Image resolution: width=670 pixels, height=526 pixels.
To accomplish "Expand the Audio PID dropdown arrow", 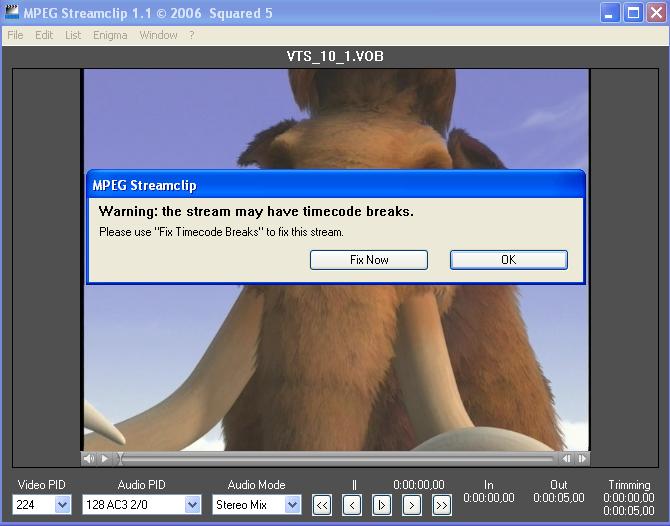I will point(193,505).
